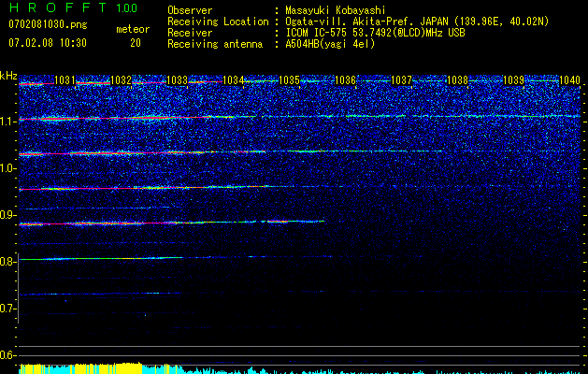This screenshot has width=588, height=374.
Task: Click the meteor label
Action: (133, 29)
